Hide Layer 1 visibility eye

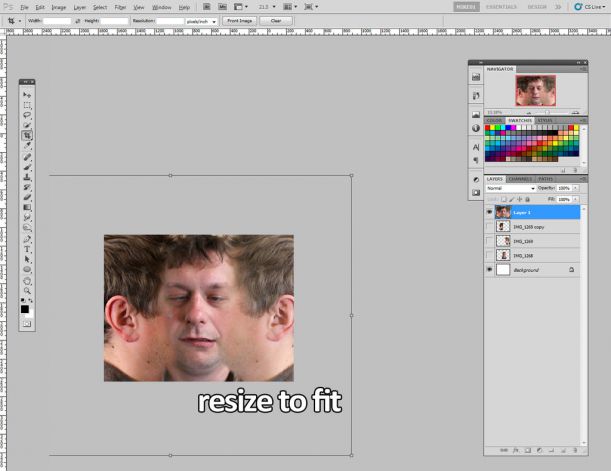pyautogui.click(x=489, y=212)
